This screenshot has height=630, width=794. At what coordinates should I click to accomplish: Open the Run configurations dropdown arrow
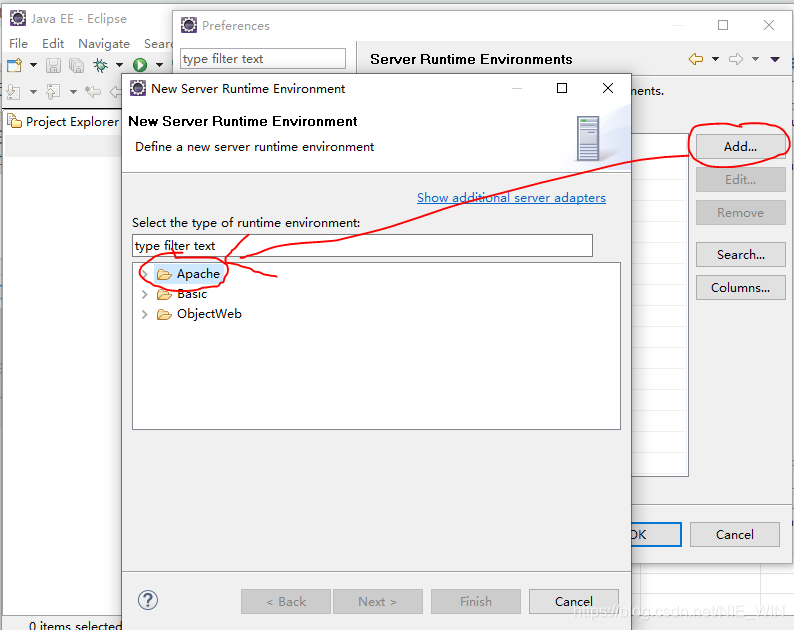160,65
